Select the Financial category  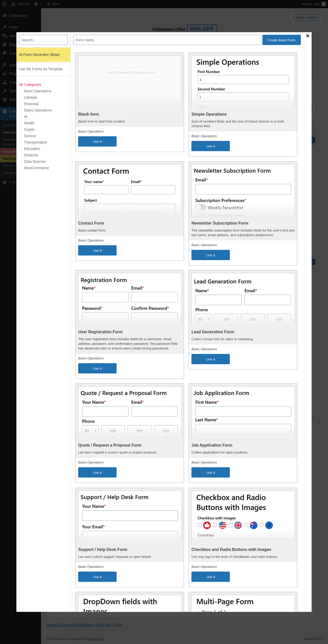(31, 104)
